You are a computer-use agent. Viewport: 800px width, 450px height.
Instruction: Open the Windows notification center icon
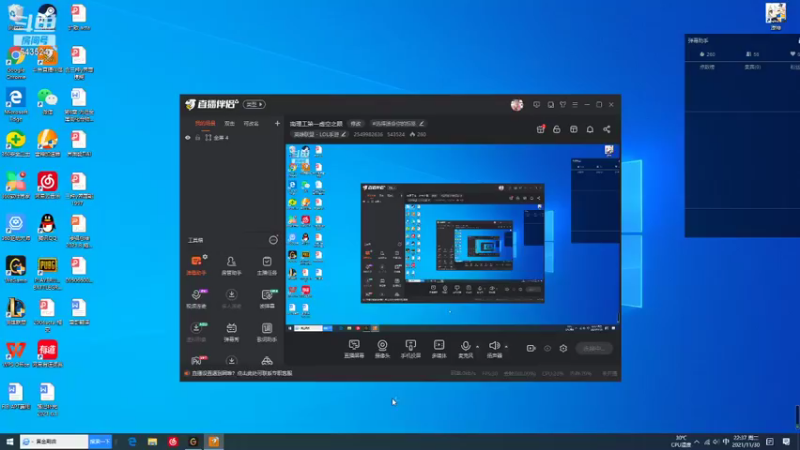point(786,442)
